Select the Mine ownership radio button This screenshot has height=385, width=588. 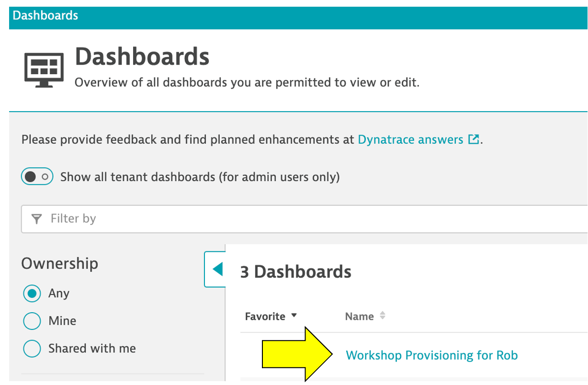[x=32, y=321]
